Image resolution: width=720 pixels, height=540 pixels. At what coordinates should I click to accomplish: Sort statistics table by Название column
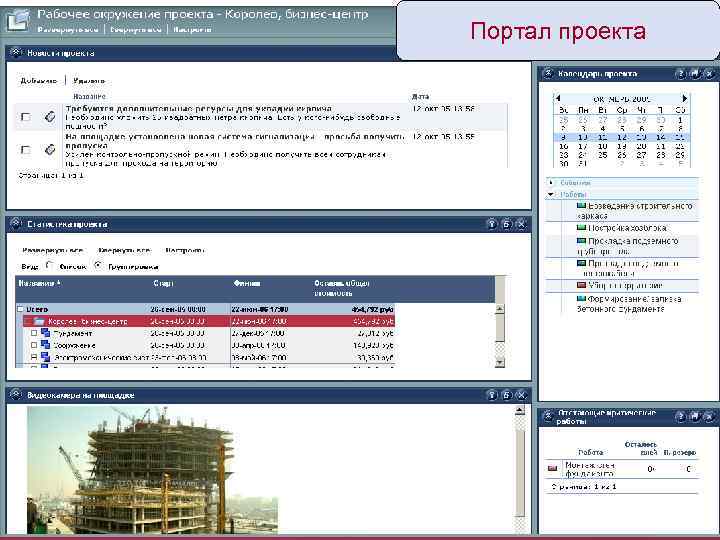coord(39,283)
